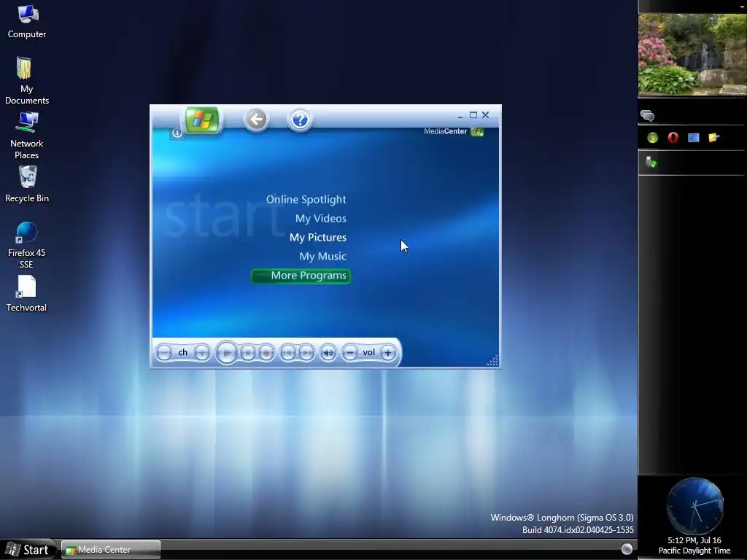Skip to the next track
The height and width of the screenshot is (560, 747).
pos(307,353)
